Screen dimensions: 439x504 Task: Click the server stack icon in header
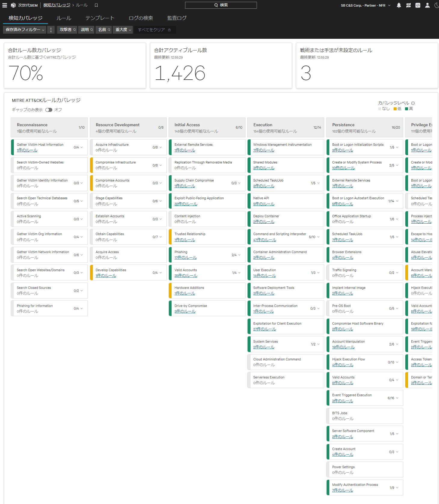click(x=408, y=5)
